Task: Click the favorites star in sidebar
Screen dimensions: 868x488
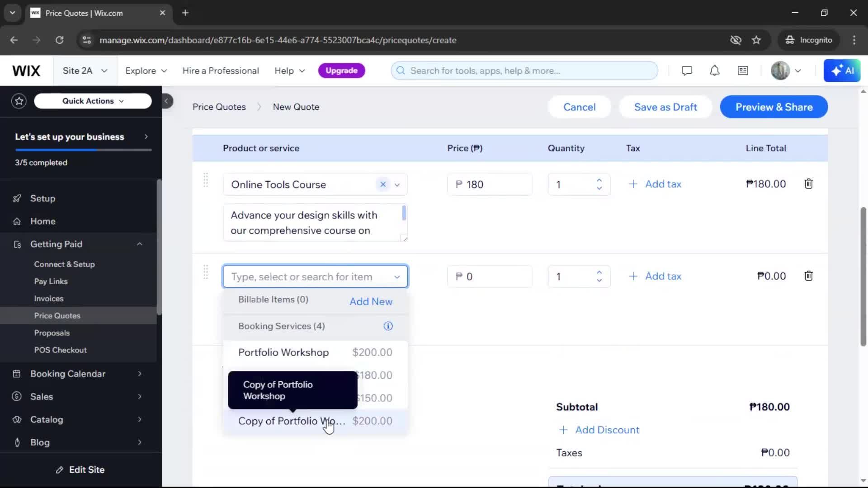Action: 19,101
